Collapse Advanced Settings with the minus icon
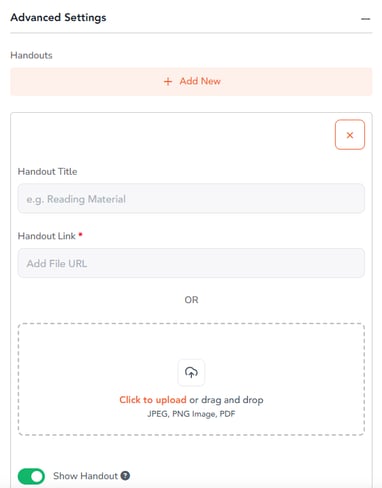Image resolution: width=382 pixels, height=488 pixels. 365,19
